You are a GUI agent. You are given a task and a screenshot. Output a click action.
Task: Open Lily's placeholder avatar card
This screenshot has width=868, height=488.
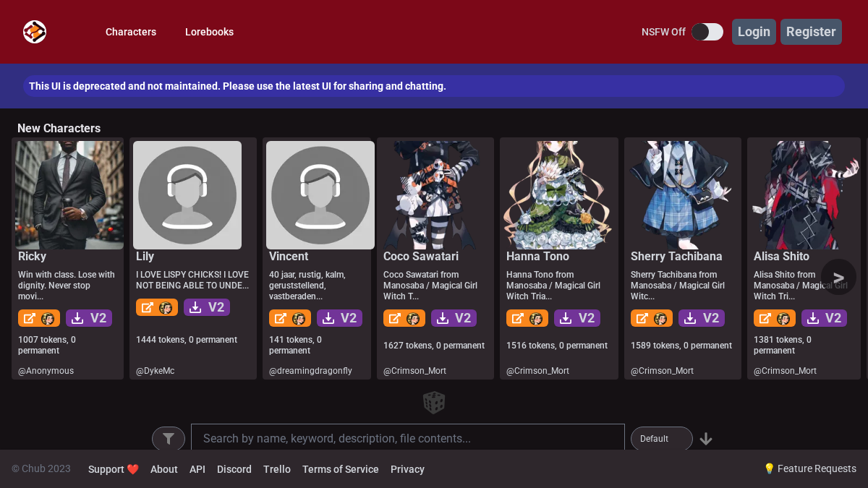pos(187,195)
